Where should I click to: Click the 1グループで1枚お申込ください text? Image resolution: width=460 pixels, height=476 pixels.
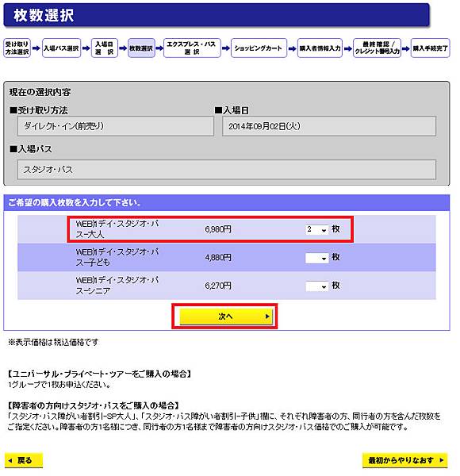click(59, 385)
